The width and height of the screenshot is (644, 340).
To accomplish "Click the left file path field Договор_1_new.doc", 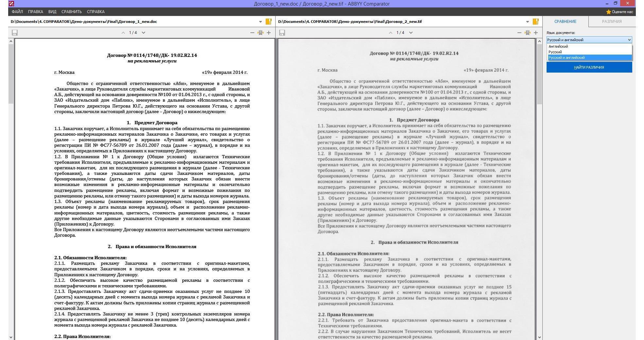I will click(x=133, y=22).
